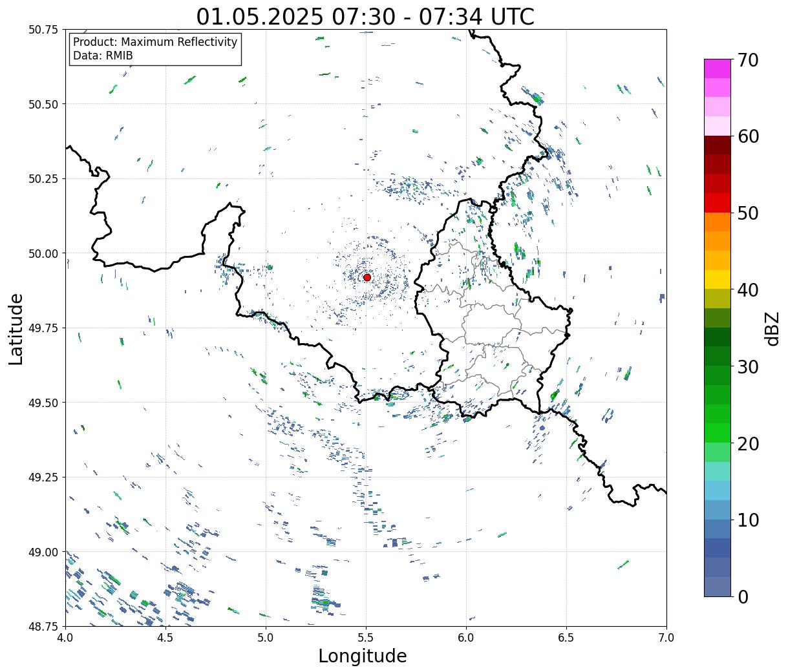Screen dimensions: 788x672
Task: Click the longitude tick label 4.5
Action: click(165, 638)
